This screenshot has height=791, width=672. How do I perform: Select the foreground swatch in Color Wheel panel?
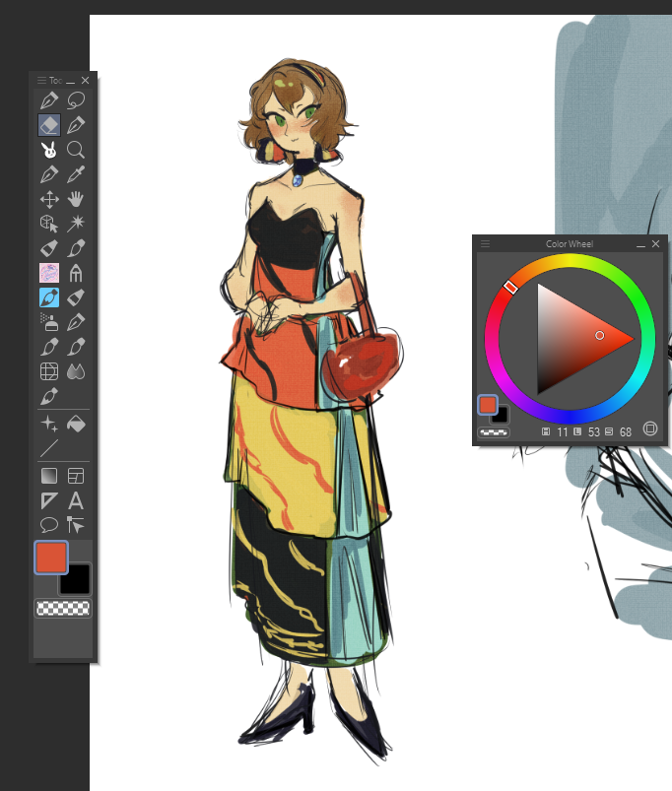(488, 405)
